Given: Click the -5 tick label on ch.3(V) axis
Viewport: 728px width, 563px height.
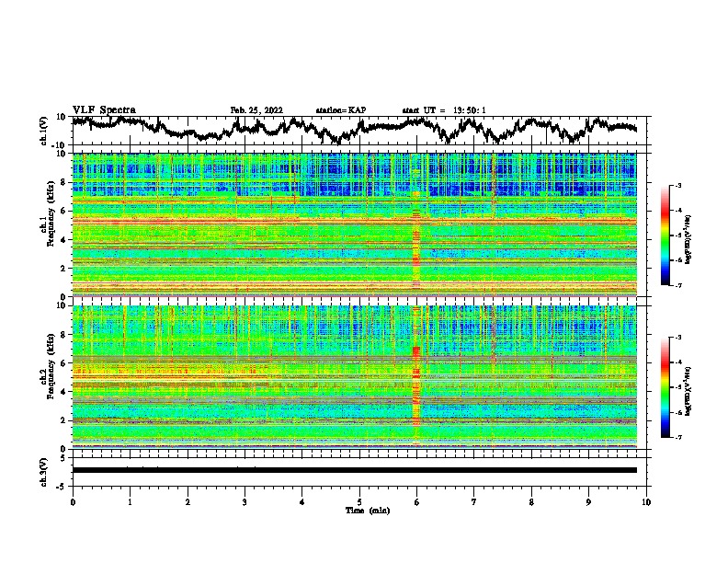Looking at the screenshot, I should (62, 487).
